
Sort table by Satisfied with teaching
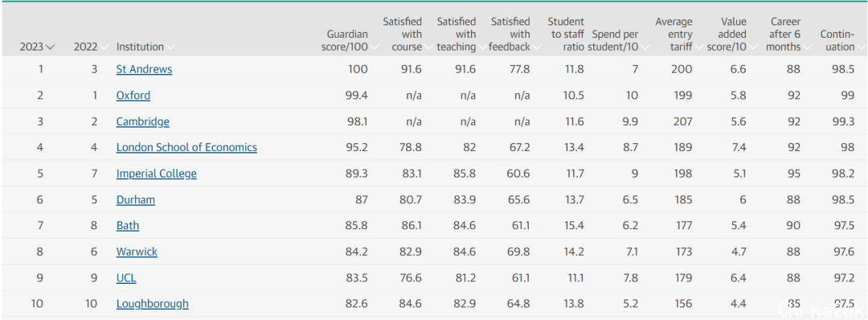(x=457, y=35)
